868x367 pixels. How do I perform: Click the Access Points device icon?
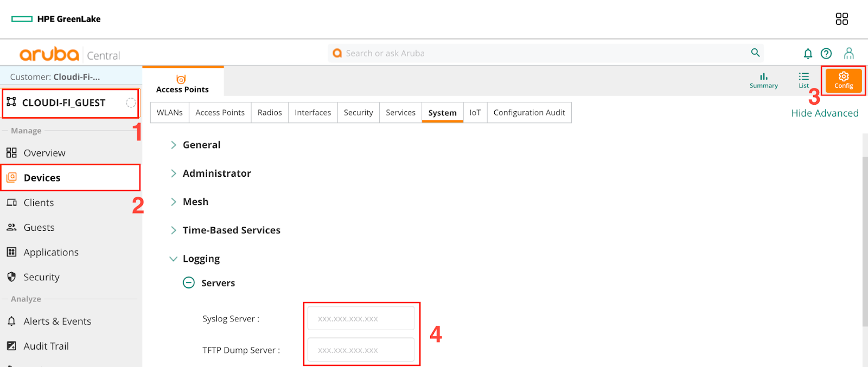click(x=181, y=79)
